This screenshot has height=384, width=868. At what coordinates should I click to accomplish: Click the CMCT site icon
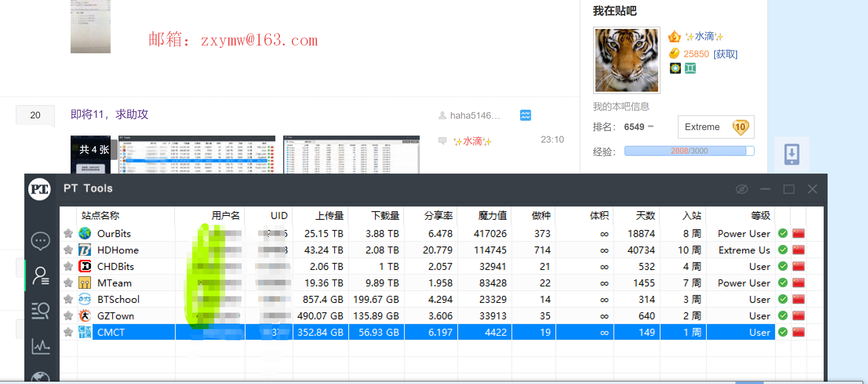click(85, 332)
